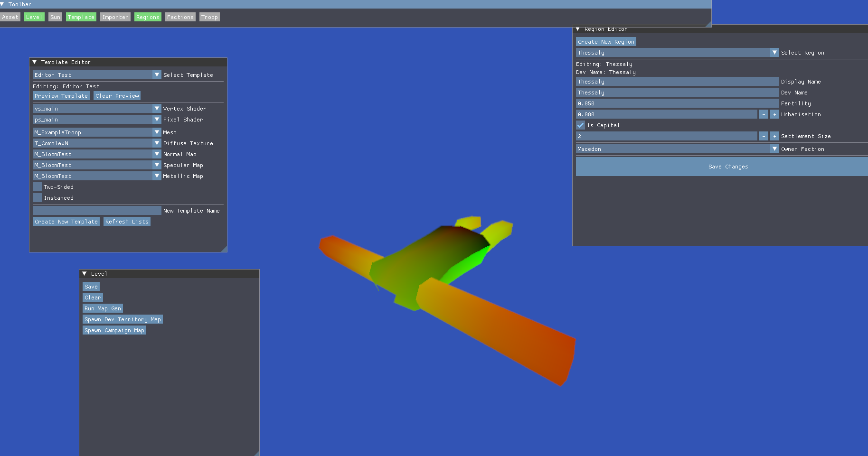This screenshot has height=456, width=868.
Task: Open the Diffuse Texture dropdown
Action: coord(97,143)
